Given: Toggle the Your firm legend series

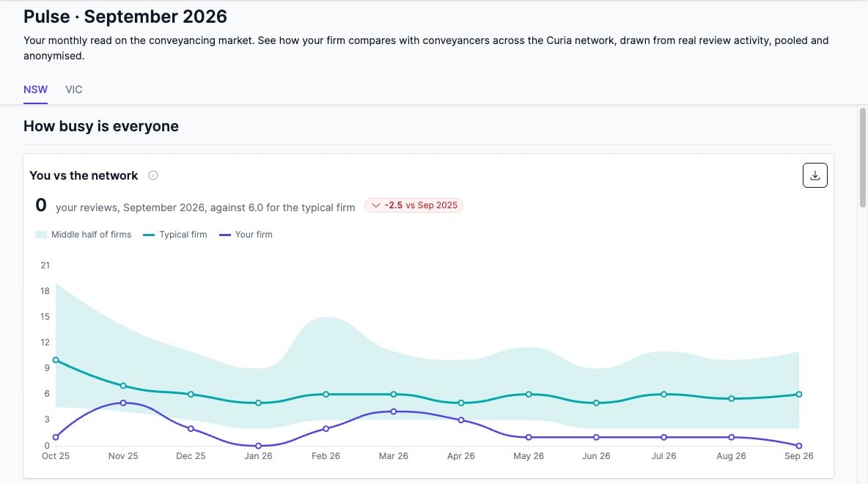Looking at the screenshot, I should tap(246, 235).
